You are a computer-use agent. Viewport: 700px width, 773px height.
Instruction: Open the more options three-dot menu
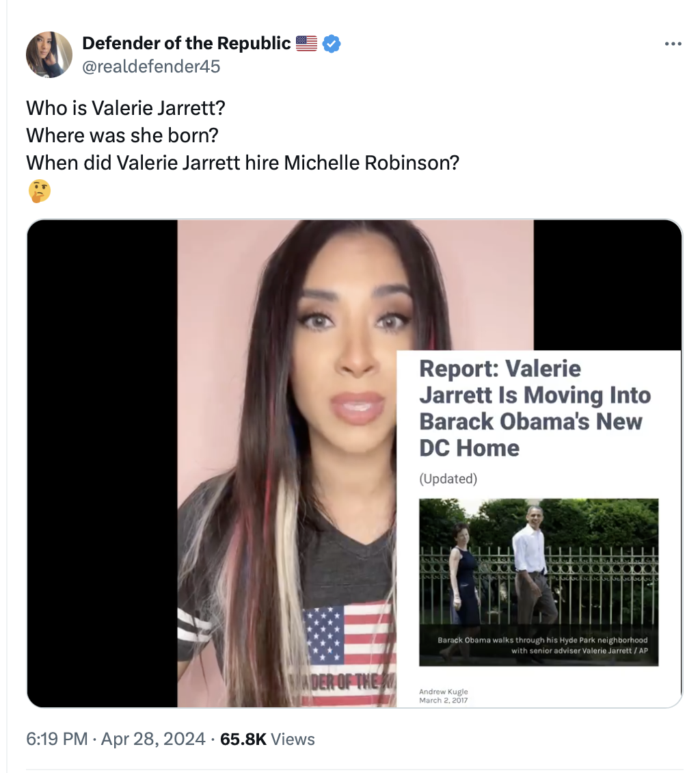coord(673,44)
